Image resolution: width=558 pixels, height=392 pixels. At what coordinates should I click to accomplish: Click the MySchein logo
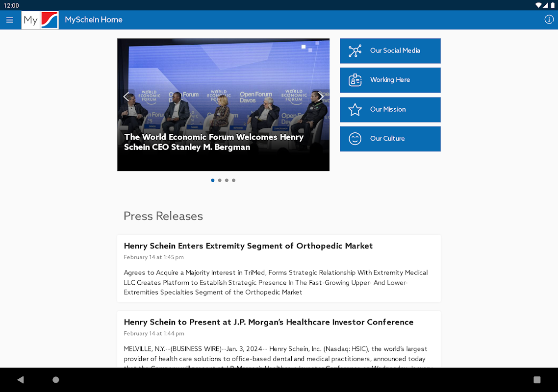click(x=40, y=20)
